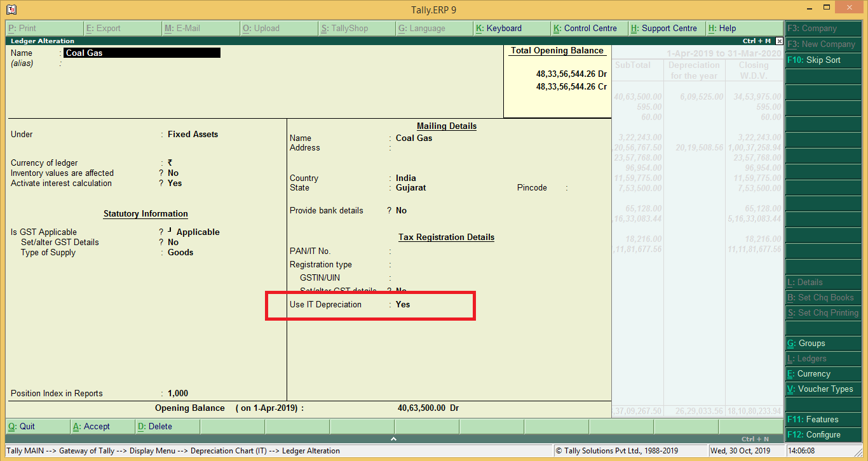Select the Keyboard option
This screenshot has width=868, height=461.
pos(512,28)
